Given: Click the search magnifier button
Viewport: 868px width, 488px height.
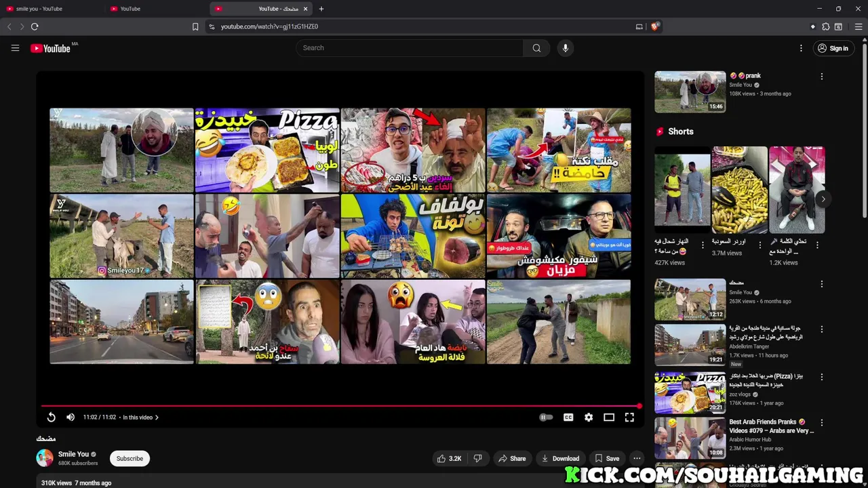Looking at the screenshot, I should [536, 48].
